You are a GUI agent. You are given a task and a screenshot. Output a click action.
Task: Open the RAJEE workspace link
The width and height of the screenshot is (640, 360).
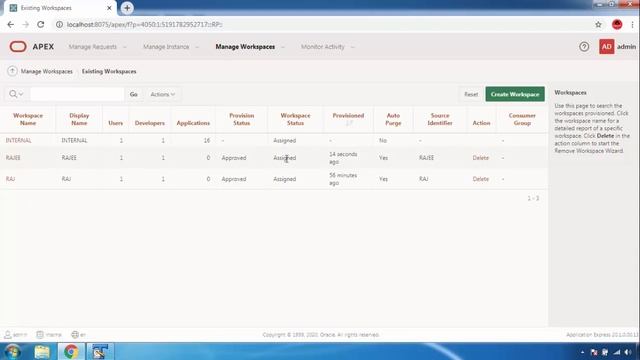pos(13,158)
